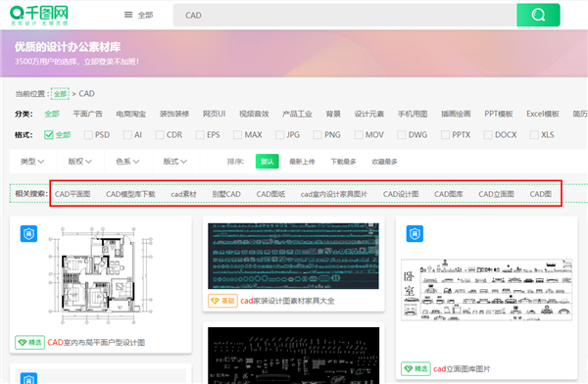Focus the CAD search input field

pyautogui.click(x=345, y=15)
